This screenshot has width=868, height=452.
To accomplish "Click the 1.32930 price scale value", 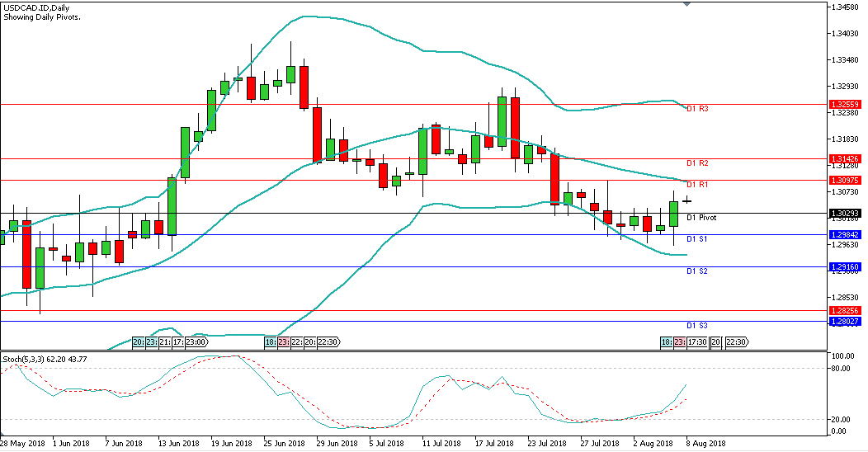I will tap(847, 87).
